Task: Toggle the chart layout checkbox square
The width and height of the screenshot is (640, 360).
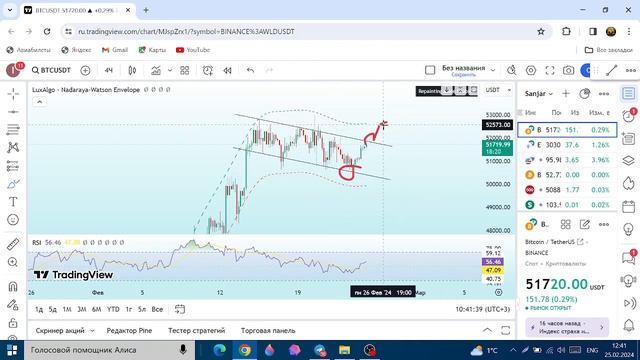Action: click(430, 70)
